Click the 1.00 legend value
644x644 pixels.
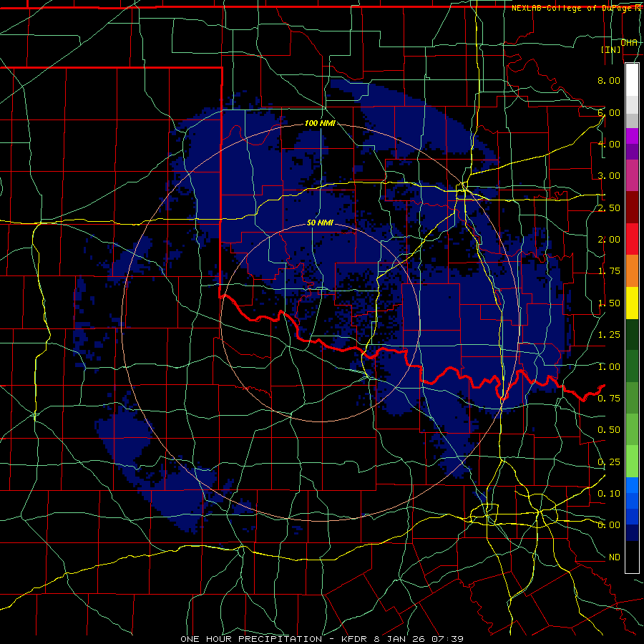pyautogui.click(x=609, y=367)
